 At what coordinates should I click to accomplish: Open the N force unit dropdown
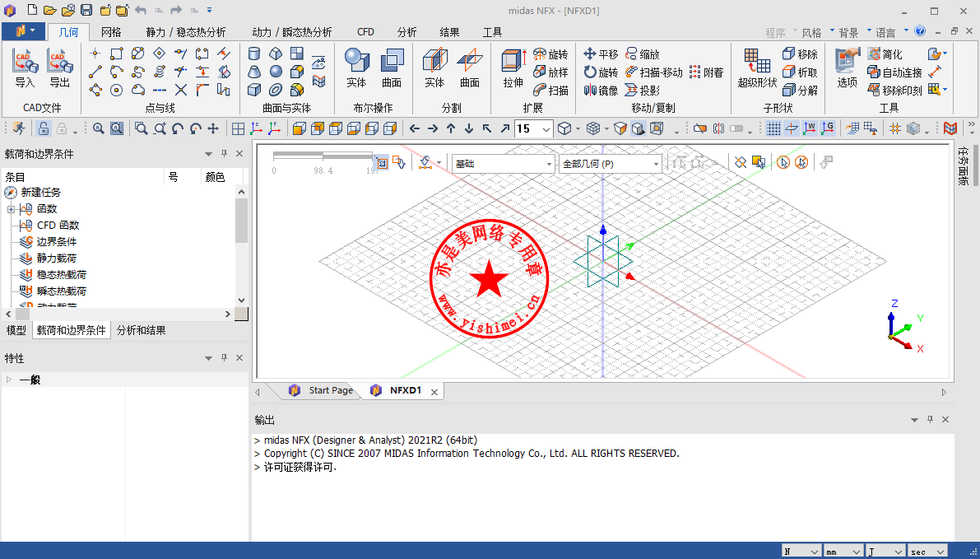pos(801,552)
